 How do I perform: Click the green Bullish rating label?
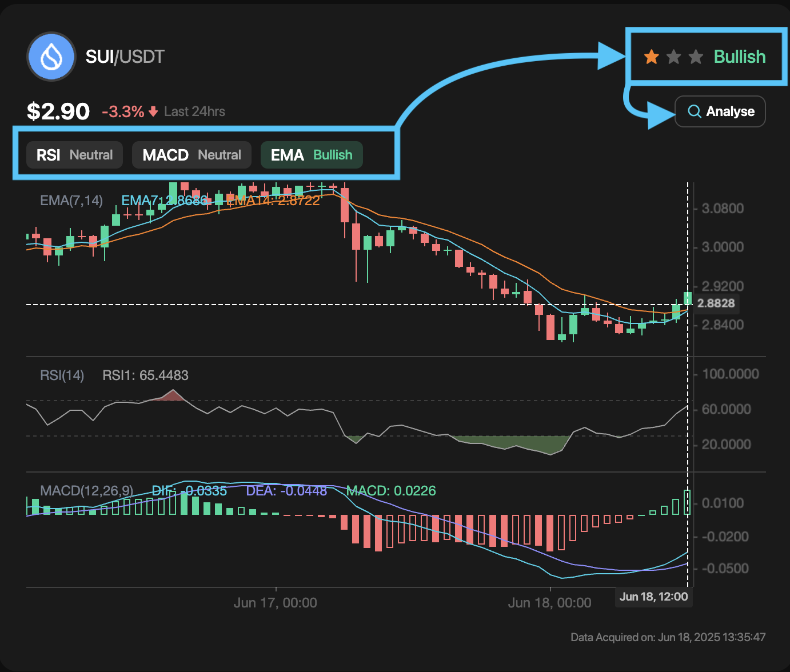740,57
